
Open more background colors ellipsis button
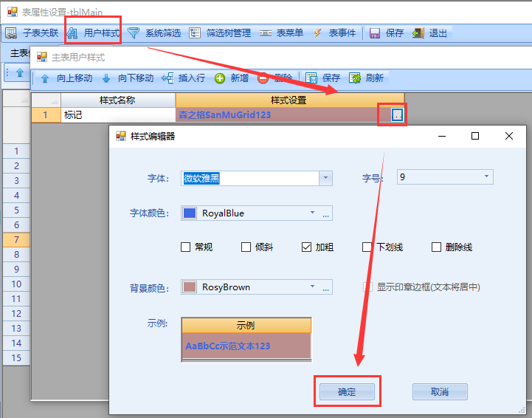tap(325, 287)
